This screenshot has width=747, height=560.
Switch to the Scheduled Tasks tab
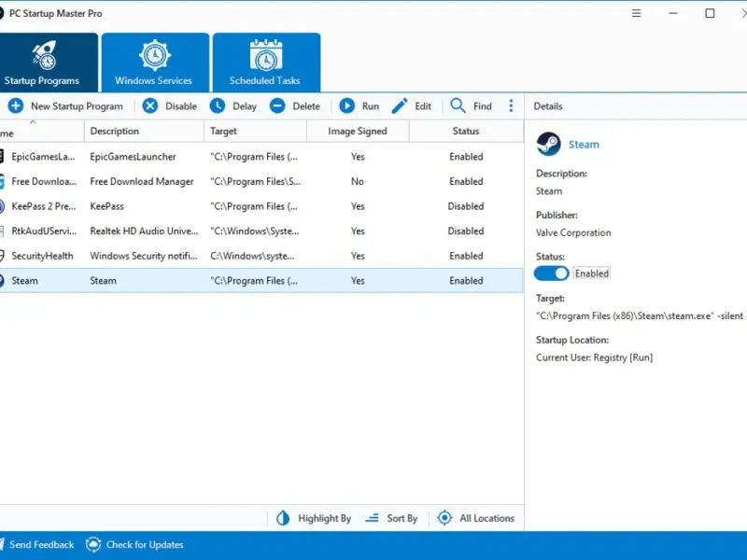pyautogui.click(x=265, y=63)
